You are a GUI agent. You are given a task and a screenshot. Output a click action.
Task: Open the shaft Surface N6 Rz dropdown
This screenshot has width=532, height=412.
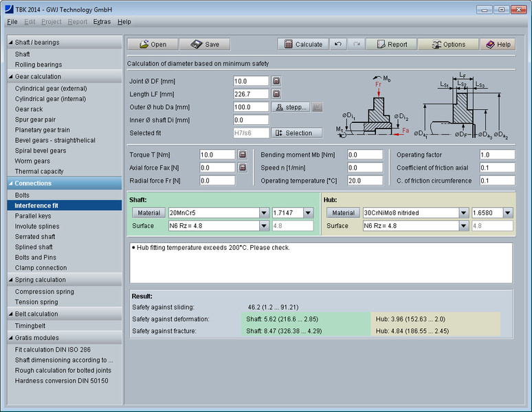[x=264, y=226]
